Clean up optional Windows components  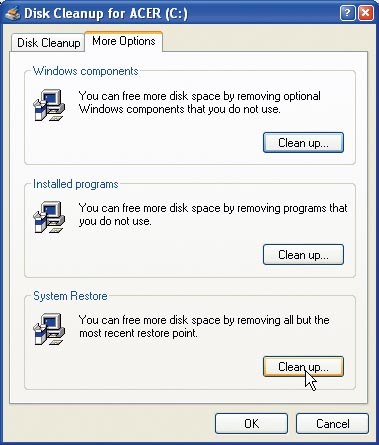[303, 143]
